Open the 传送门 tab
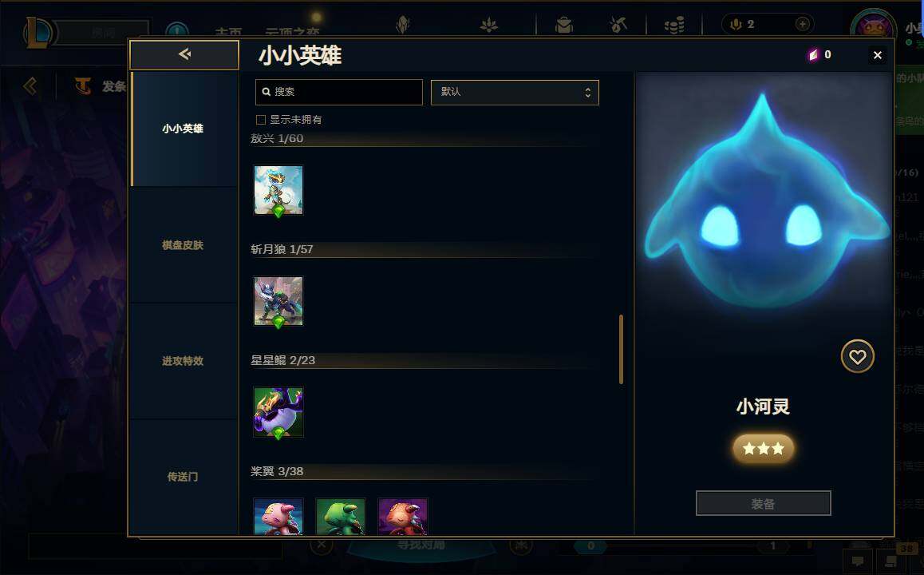Image resolution: width=924 pixels, height=575 pixels. tap(183, 477)
